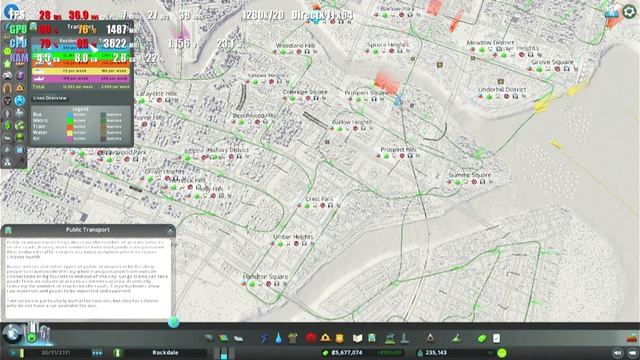Open the Fire Department menu
Screen dimensions: 640x360
click(x=325, y=338)
